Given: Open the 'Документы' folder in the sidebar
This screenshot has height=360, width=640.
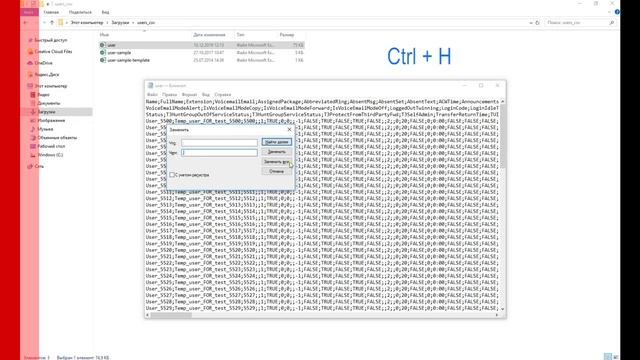Looking at the screenshot, I should pyautogui.click(x=49, y=103).
